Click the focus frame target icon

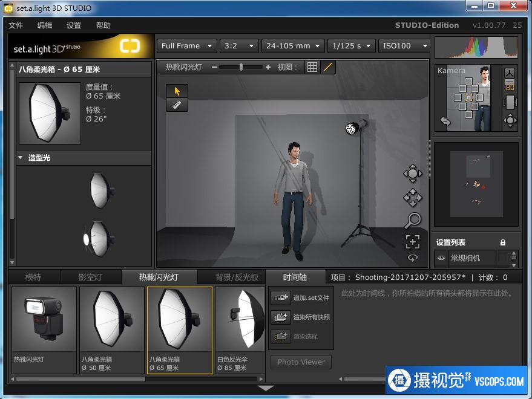tap(413, 242)
